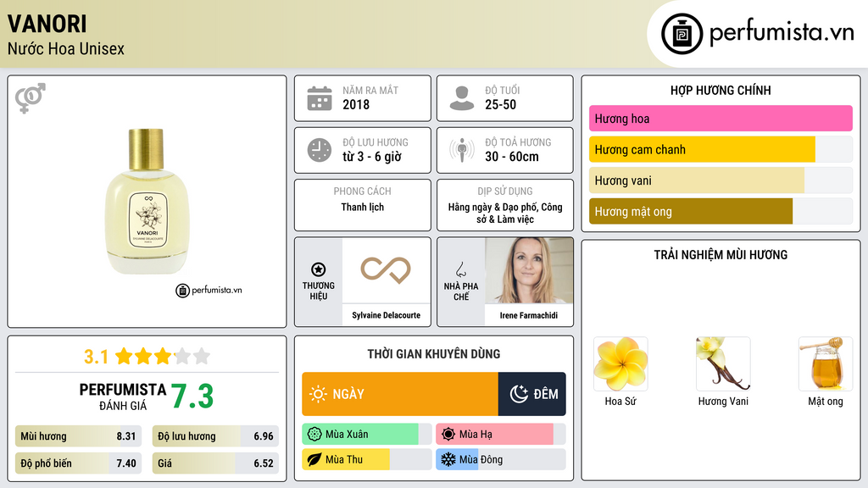Open Irene Farmachidi perfumer photo
This screenshot has width=868, height=488.
[x=529, y=270]
